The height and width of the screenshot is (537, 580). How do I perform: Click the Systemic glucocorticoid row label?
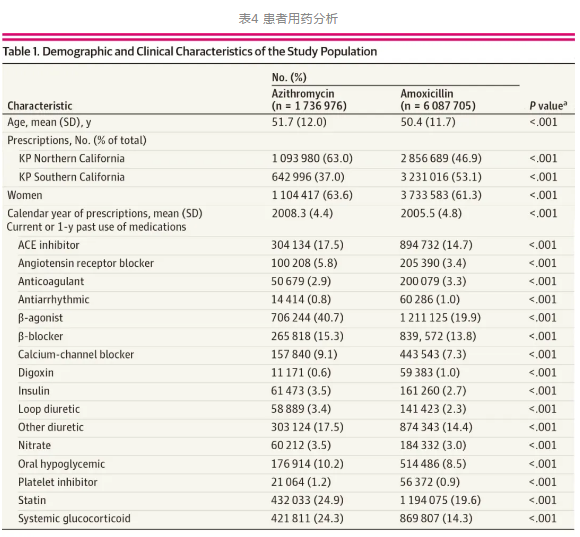pyautogui.click(x=74, y=518)
